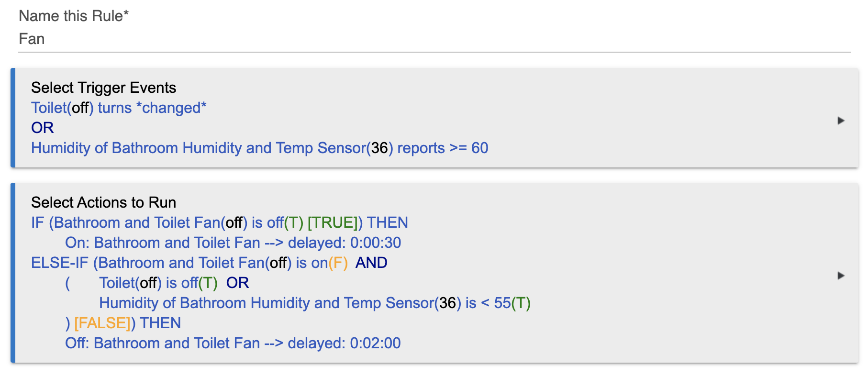
Task: Select the ELSE-IF Fan is on condition
Action: click(x=209, y=263)
